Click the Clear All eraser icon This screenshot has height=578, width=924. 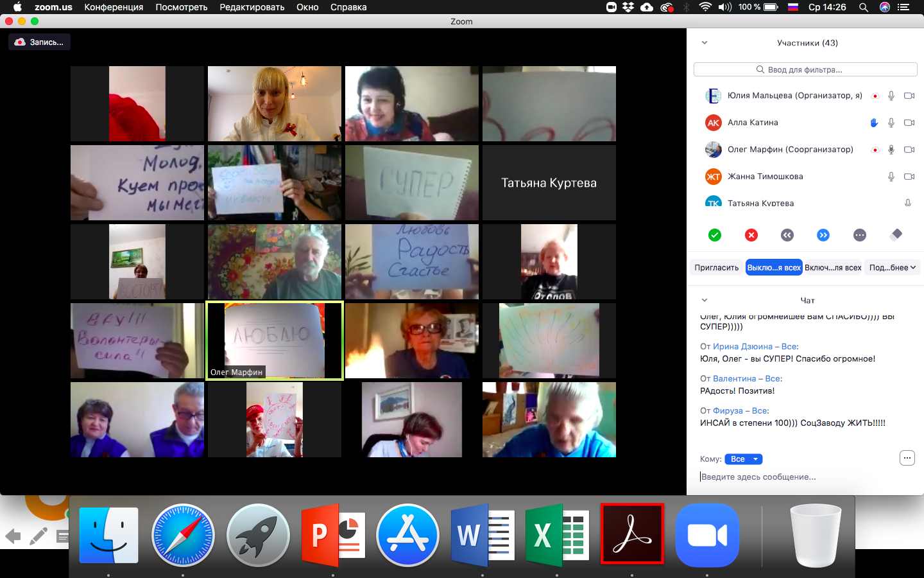pyautogui.click(x=896, y=234)
